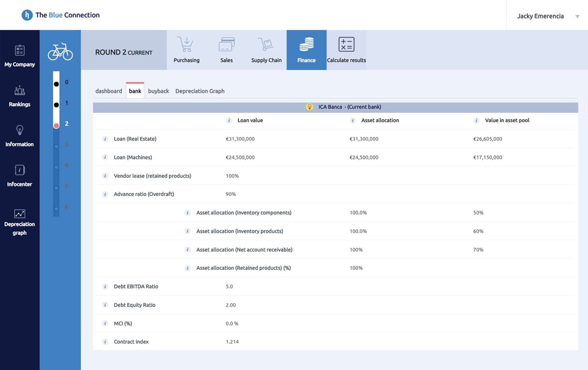Click info icon for Inventory products allocation
This screenshot has width=588, height=370.
(188, 231)
